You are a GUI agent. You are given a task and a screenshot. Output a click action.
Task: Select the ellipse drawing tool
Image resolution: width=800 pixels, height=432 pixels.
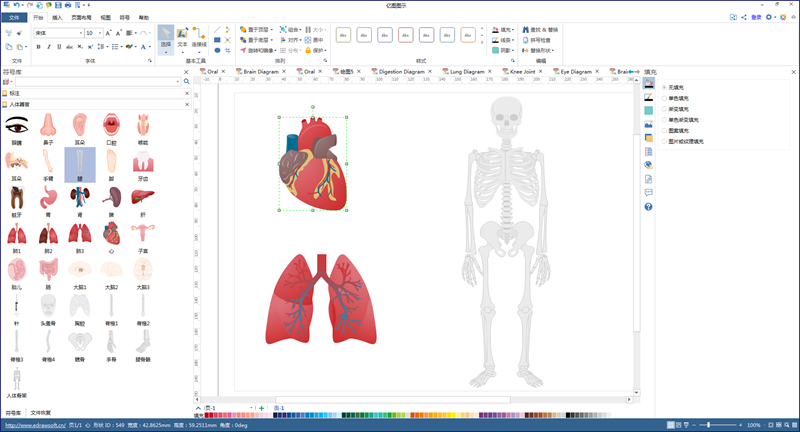217,50
